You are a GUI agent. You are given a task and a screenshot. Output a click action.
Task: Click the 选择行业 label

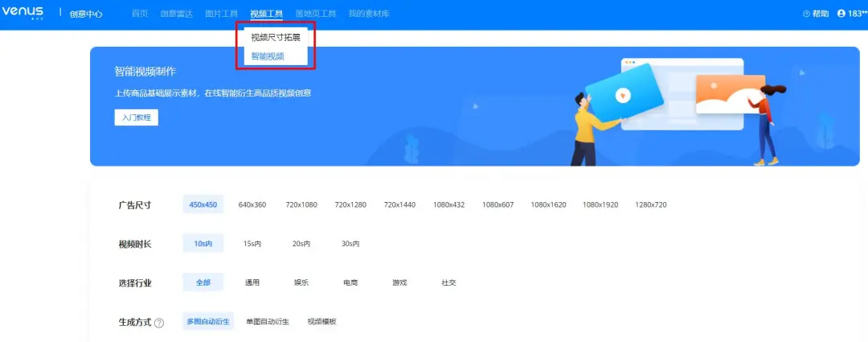tap(134, 283)
